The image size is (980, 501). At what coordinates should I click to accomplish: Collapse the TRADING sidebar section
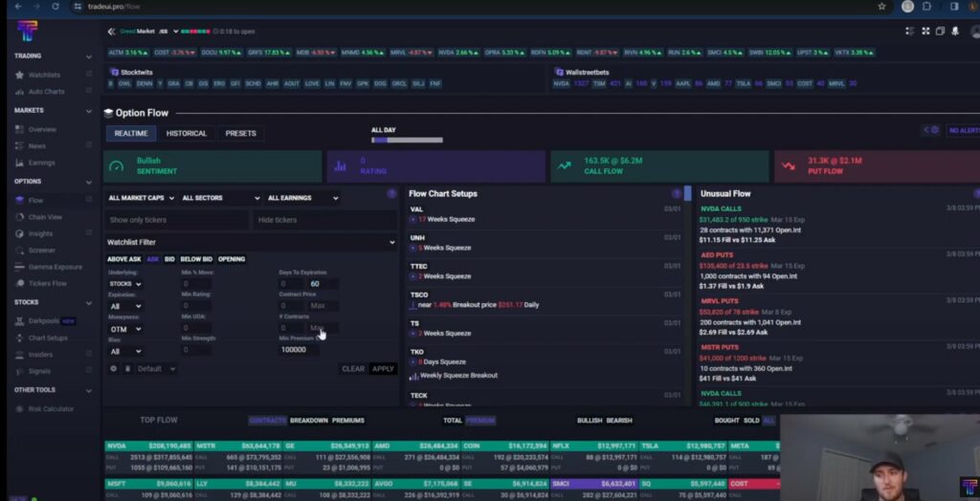[x=89, y=56]
